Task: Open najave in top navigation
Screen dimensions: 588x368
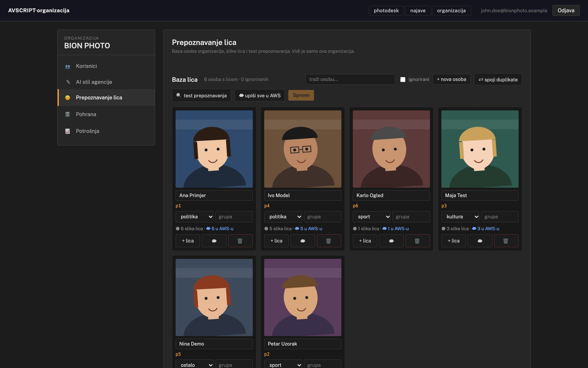Action: click(418, 10)
